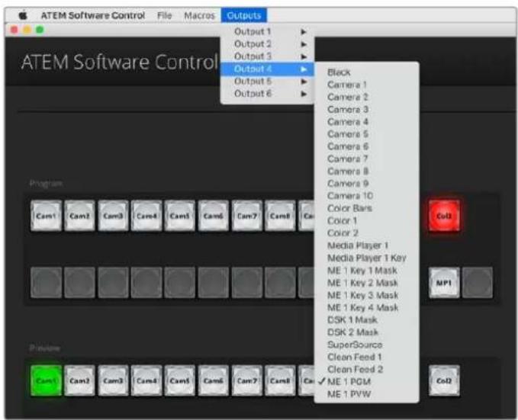
Task: Open the File menu
Action: (165, 15)
